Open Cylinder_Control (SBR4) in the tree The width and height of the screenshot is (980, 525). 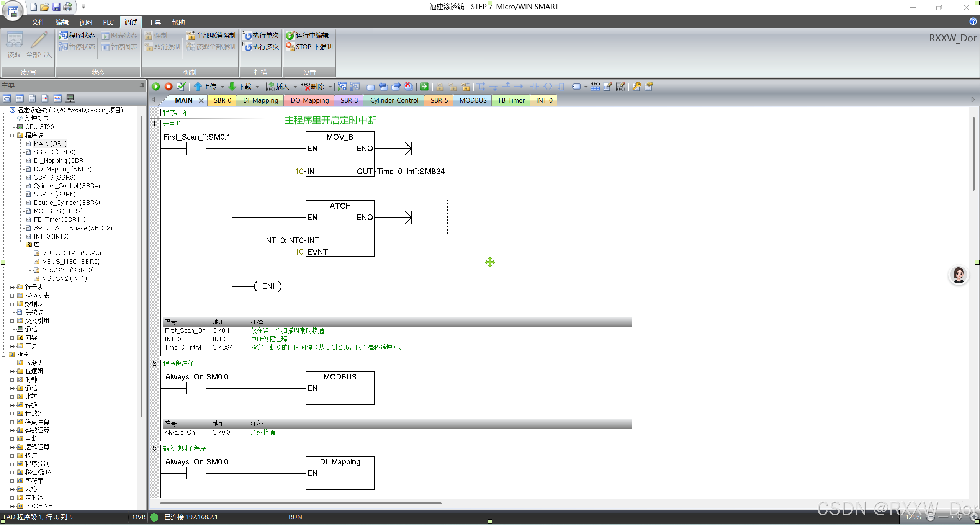pos(67,186)
